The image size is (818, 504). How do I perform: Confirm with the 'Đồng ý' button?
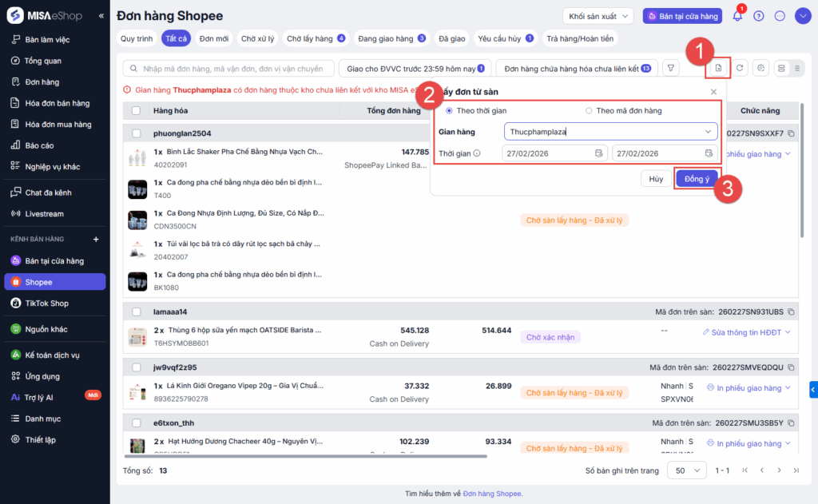pyautogui.click(x=697, y=179)
